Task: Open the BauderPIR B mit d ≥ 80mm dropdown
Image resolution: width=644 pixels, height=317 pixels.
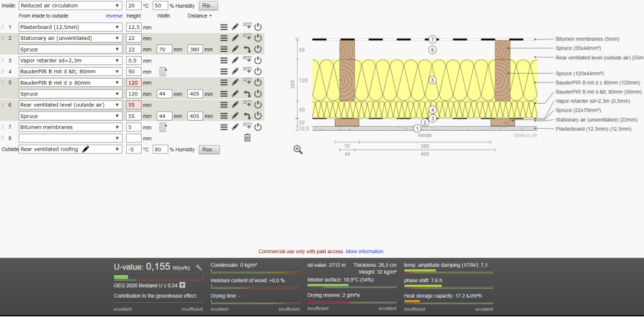Action: tap(71, 82)
